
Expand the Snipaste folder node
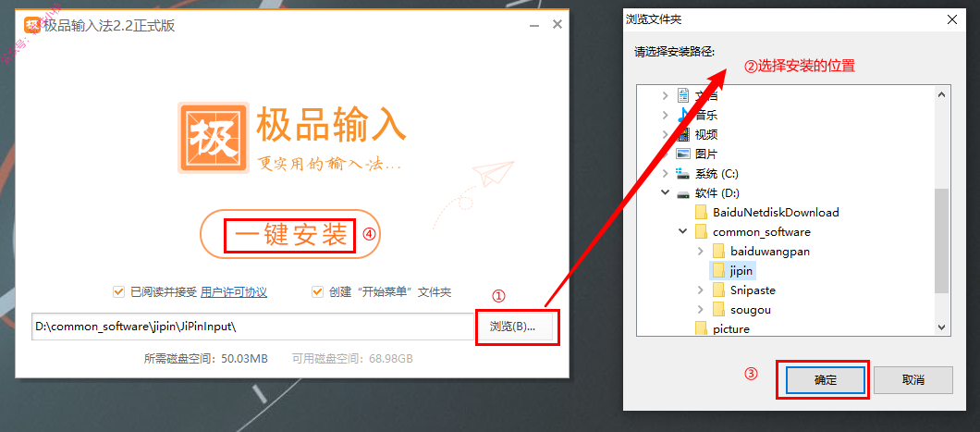700,290
